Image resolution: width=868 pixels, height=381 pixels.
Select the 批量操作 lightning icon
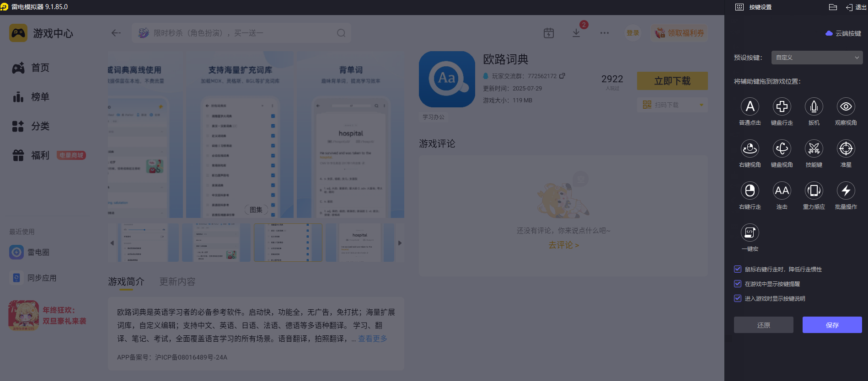click(x=846, y=190)
